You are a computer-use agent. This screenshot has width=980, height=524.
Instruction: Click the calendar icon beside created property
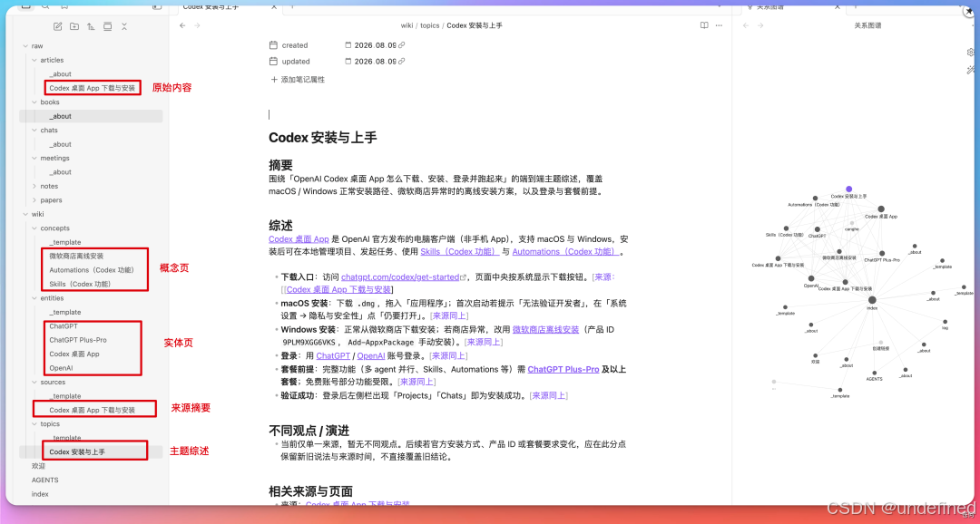(x=273, y=45)
